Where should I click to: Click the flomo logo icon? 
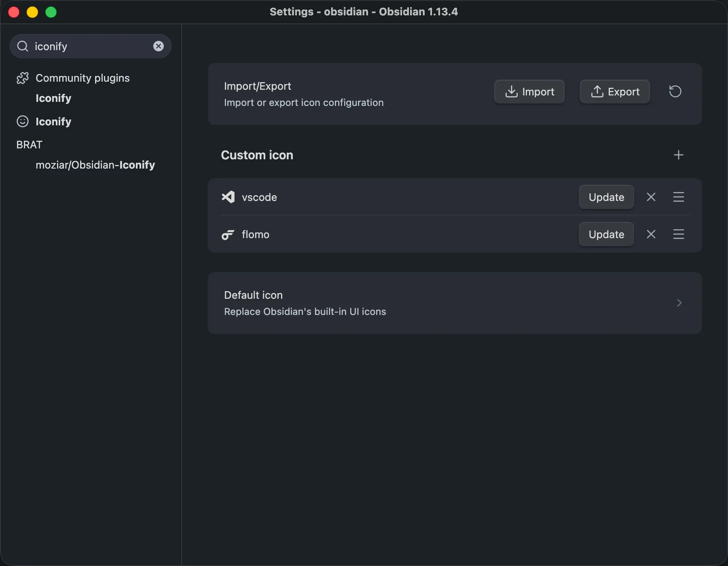(228, 234)
